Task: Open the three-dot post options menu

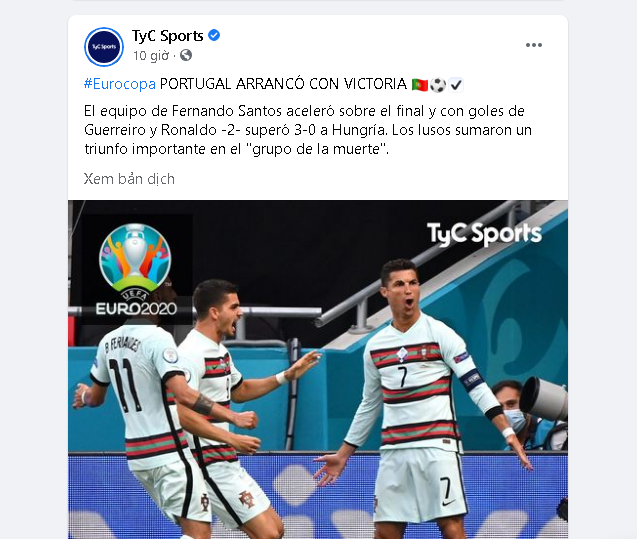Action: coord(534,45)
